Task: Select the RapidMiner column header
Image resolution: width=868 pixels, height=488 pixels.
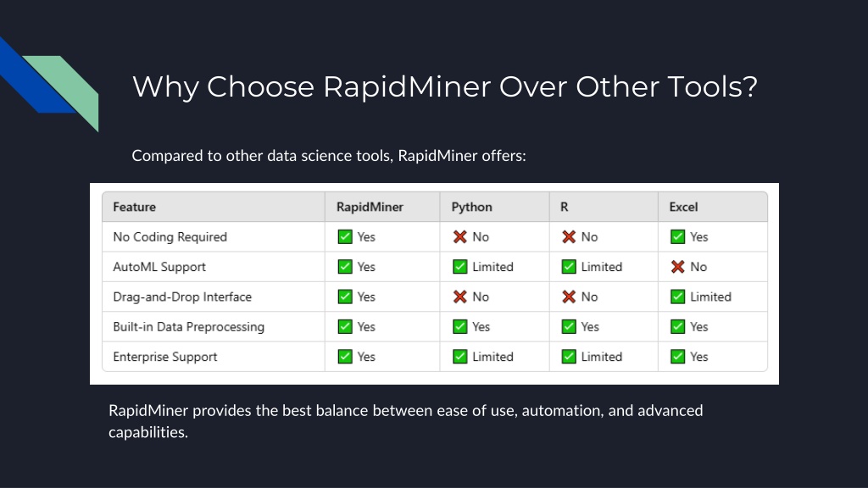Action: [370, 207]
